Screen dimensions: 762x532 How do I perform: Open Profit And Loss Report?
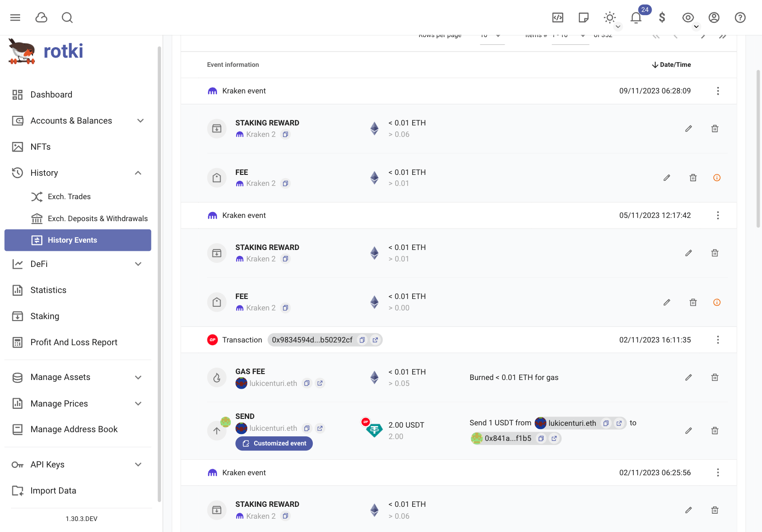click(x=78, y=342)
